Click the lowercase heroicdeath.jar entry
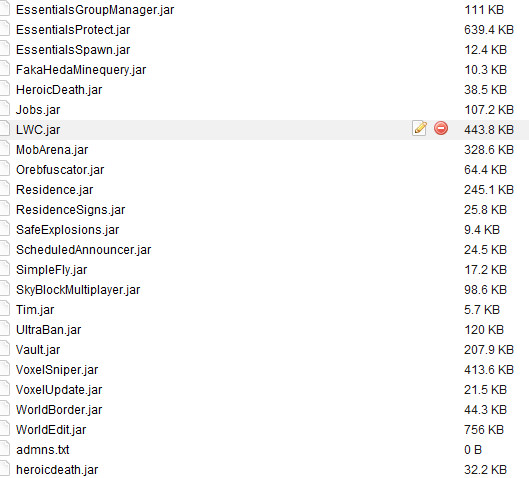Image resolution: width=529 pixels, height=478 pixels. 57,470
